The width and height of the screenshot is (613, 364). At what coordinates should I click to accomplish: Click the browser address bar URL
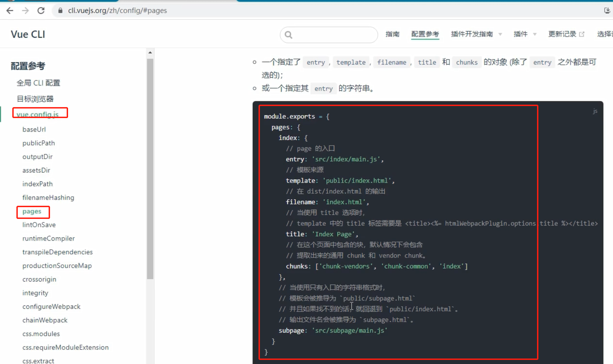(118, 11)
